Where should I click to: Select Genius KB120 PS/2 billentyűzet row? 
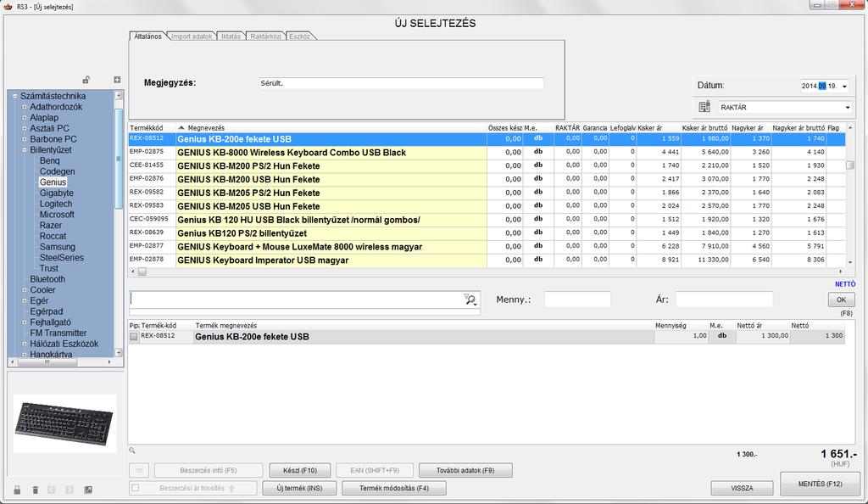487,233
